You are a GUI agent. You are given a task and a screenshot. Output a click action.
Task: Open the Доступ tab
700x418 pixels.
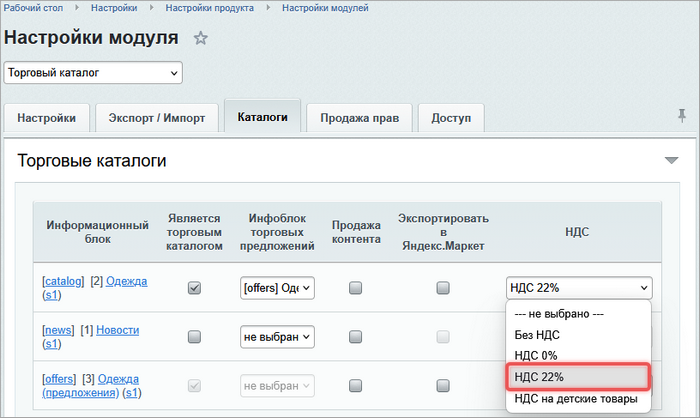[450, 118]
